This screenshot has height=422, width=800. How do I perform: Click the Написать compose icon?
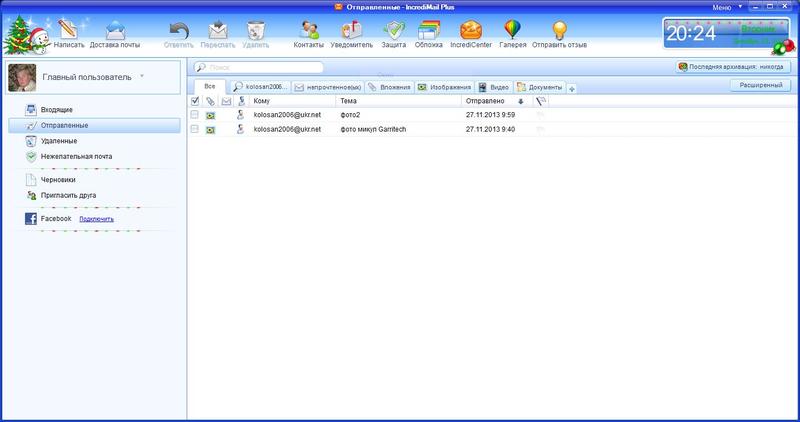tap(69, 30)
